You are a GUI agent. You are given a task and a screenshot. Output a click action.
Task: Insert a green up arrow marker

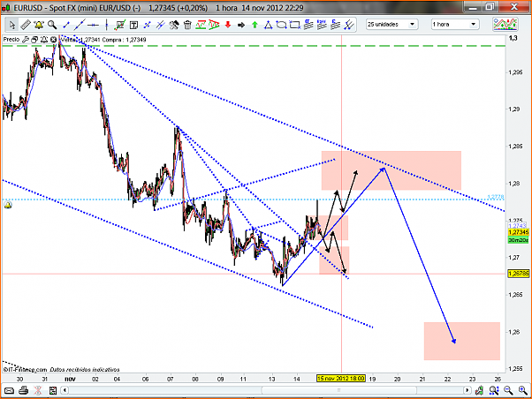(255, 25)
